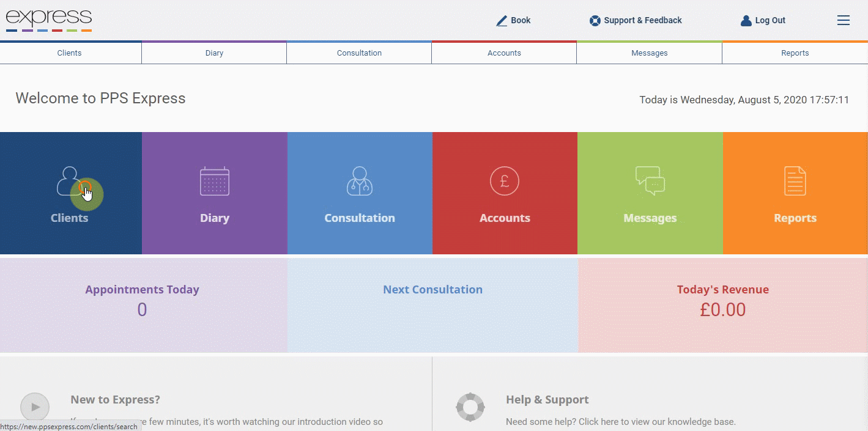Click the Consultation doctor icon
The width and height of the screenshot is (868, 431).
point(360,181)
